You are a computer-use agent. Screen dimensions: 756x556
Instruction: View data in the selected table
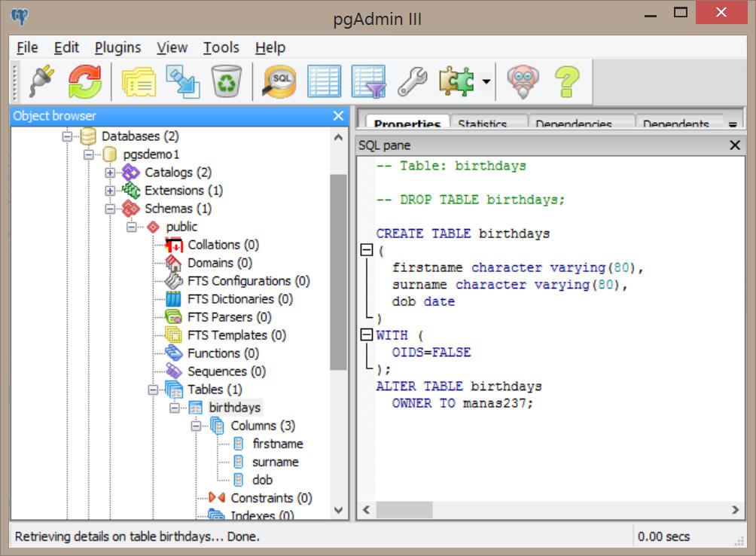(324, 81)
